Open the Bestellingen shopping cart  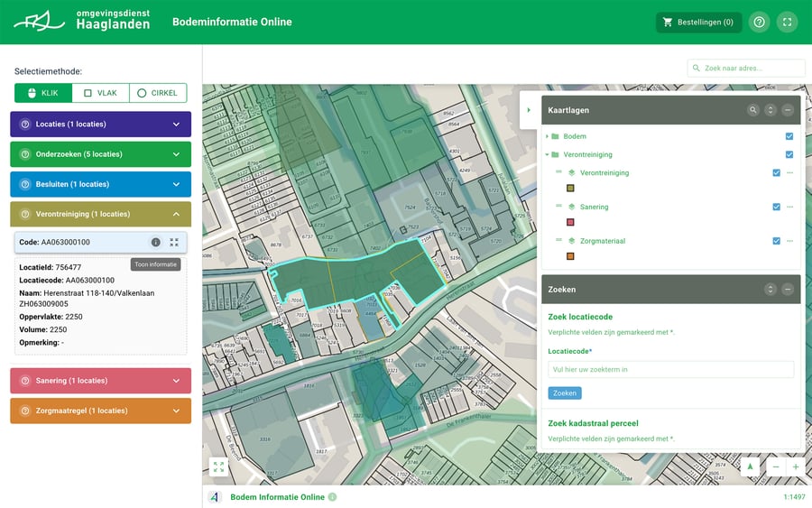tap(698, 23)
